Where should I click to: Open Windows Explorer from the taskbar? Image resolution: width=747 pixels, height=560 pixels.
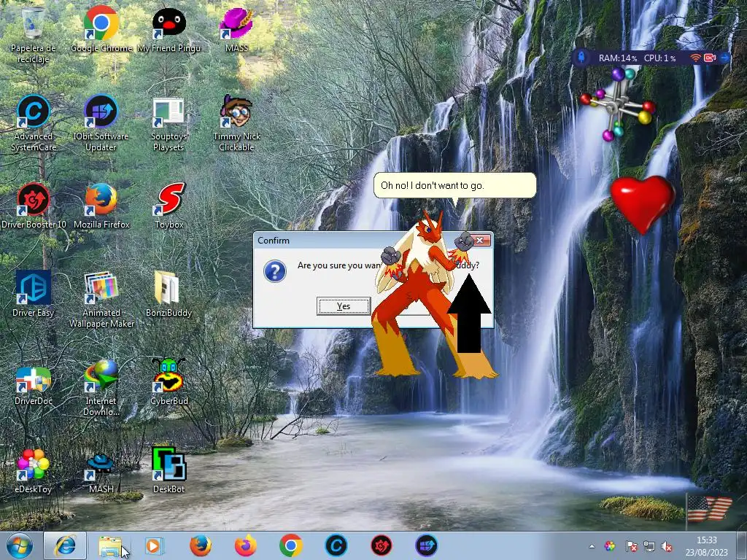click(109, 545)
